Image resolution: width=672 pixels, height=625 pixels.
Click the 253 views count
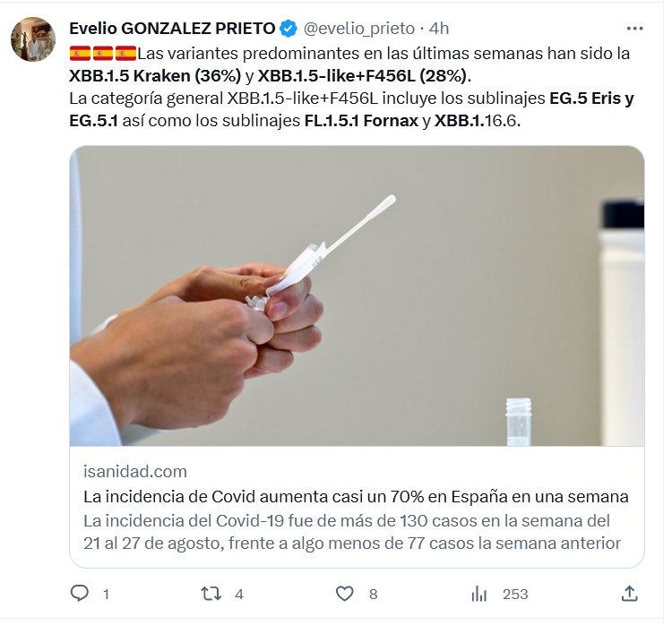click(515, 595)
